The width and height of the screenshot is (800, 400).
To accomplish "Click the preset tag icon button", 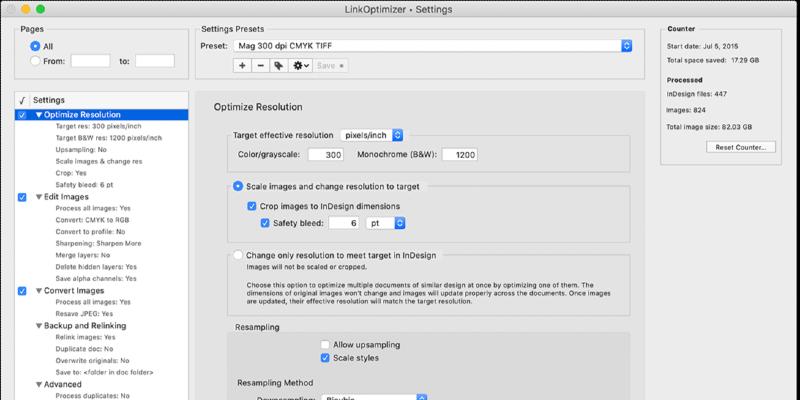I will (279, 66).
